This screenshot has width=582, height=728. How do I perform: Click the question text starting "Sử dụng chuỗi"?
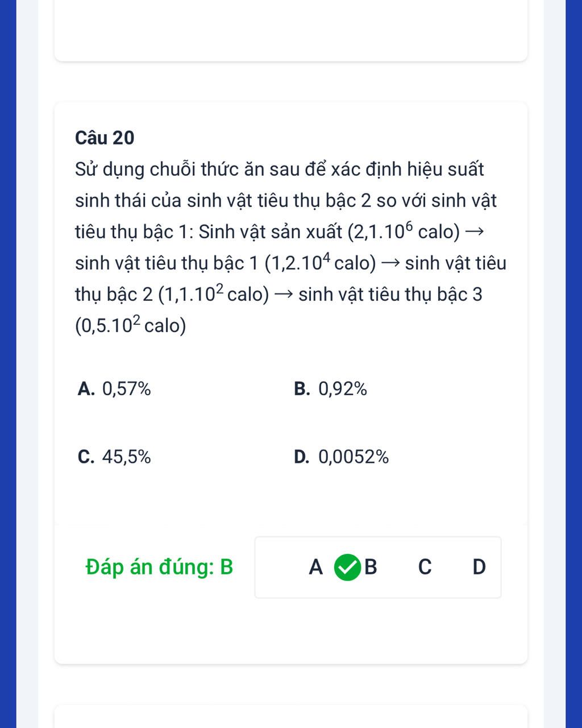pos(279,169)
